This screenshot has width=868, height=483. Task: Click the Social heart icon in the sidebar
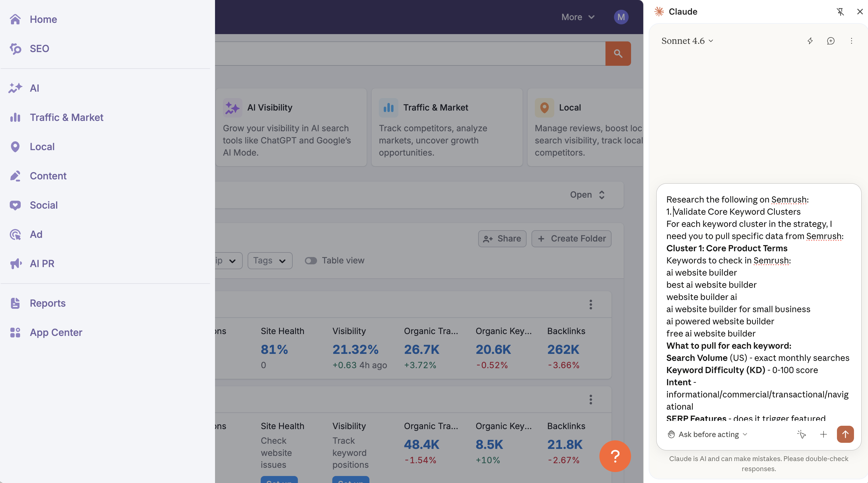coord(15,205)
